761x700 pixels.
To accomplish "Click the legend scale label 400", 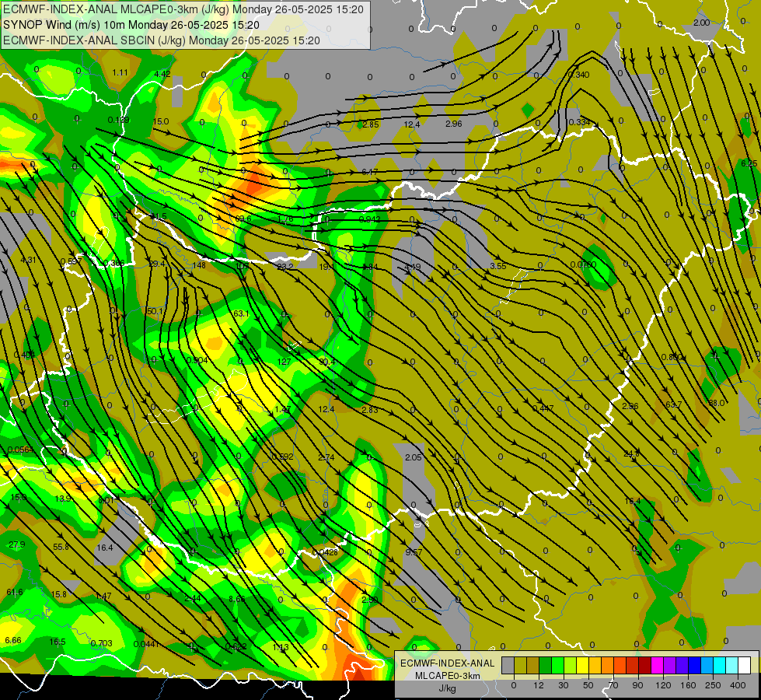I will pos(738,685).
